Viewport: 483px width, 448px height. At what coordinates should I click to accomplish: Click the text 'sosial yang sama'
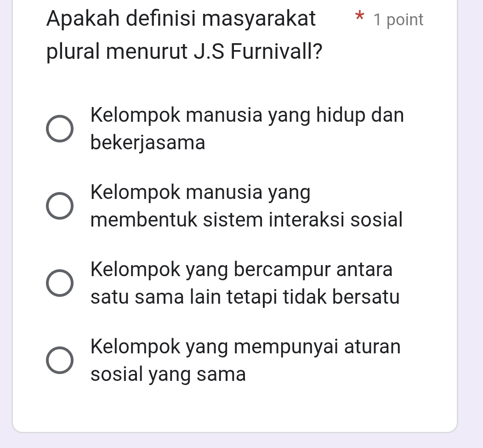point(168,374)
